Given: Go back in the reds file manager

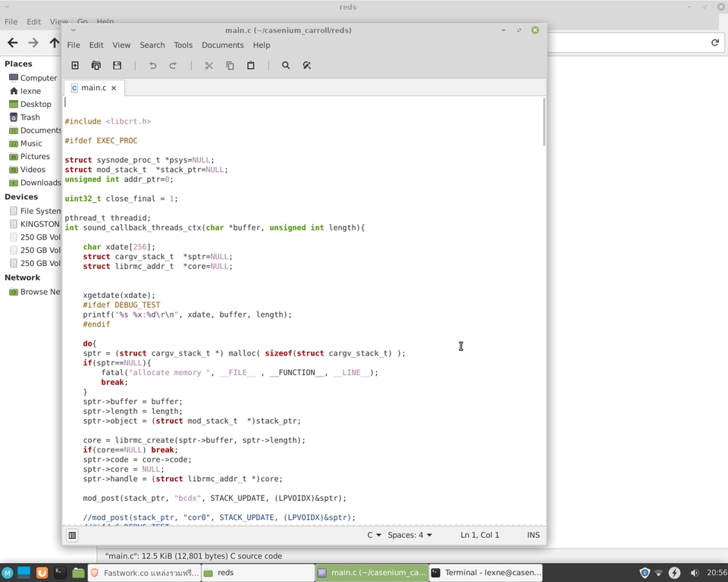Looking at the screenshot, I should click(13, 42).
